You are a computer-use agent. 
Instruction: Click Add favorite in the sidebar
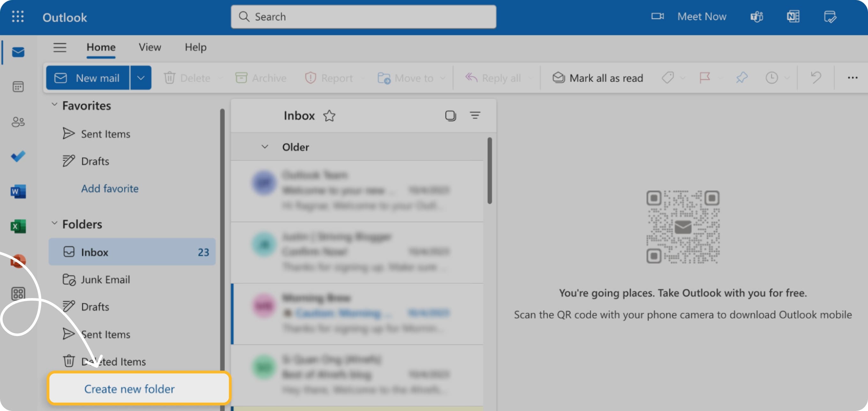point(110,188)
